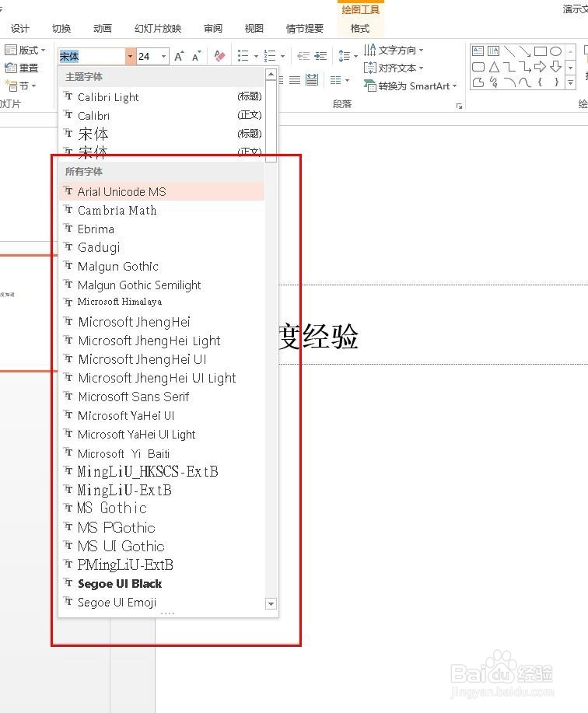Choose Malgun Gothic Semilight font
This screenshot has height=713, width=588.
click(x=162, y=285)
